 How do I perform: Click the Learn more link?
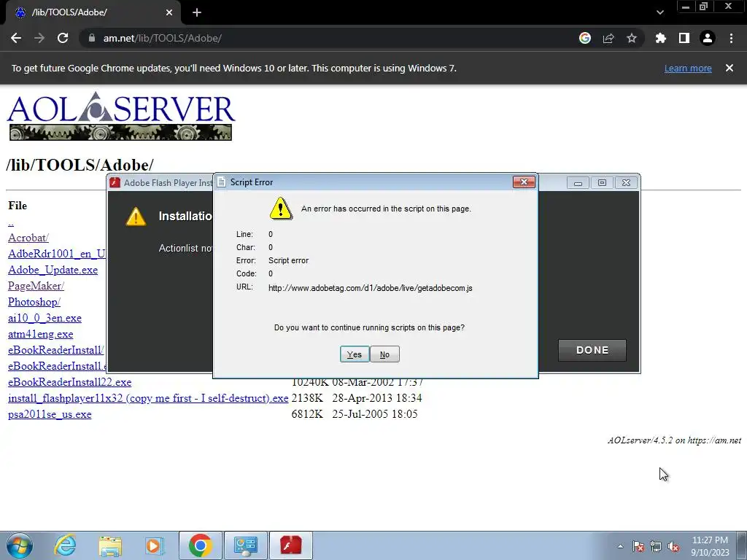[688, 68]
